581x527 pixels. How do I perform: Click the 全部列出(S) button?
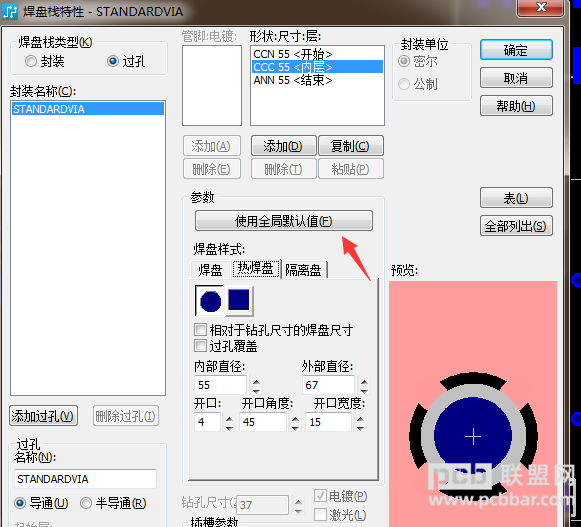pyautogui.click(x=516, y=226)
